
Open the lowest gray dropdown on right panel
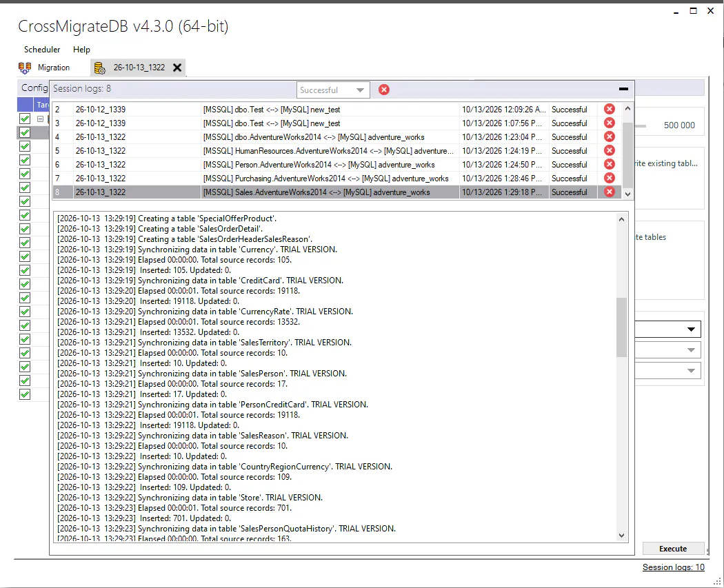tap(691, 371)
